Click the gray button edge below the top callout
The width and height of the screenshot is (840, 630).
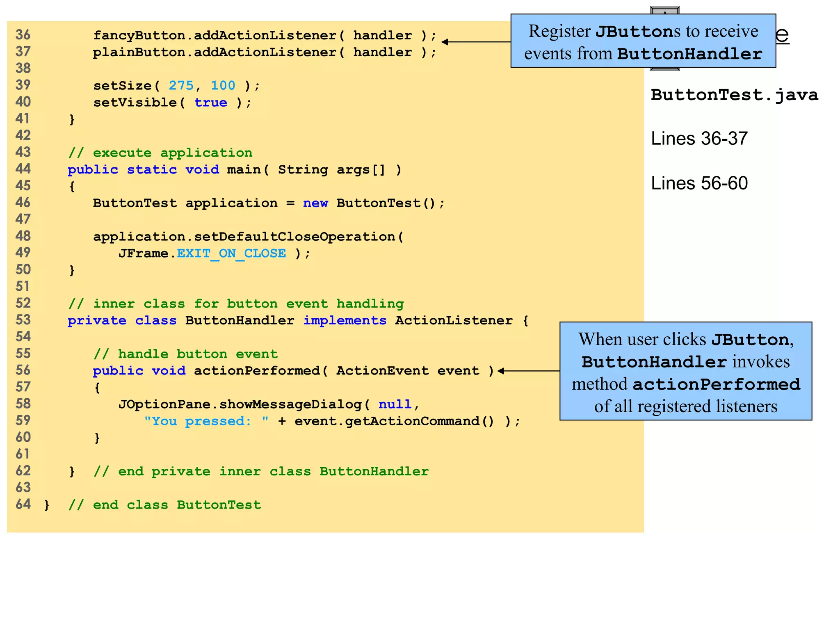coord(664,69)
